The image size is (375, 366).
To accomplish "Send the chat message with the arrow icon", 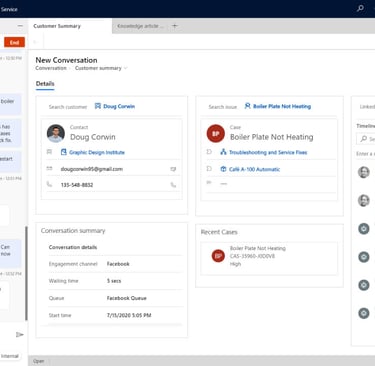I will pos(20,334).
